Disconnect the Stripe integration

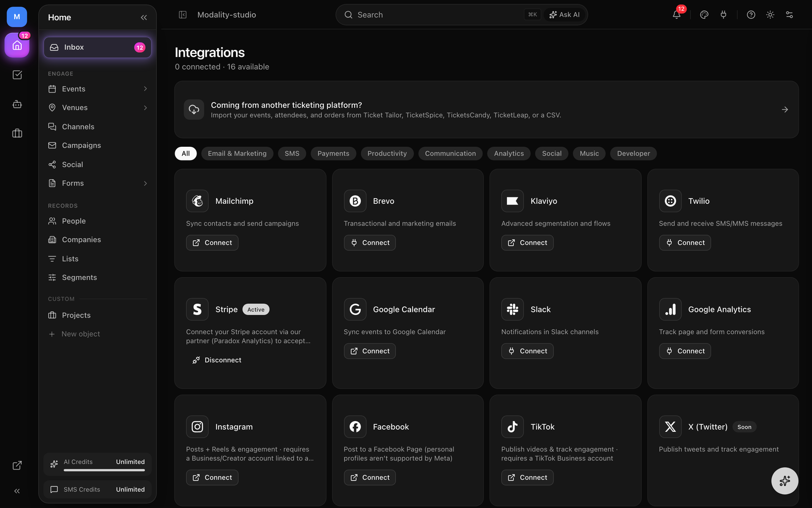[x=217, y=360]
